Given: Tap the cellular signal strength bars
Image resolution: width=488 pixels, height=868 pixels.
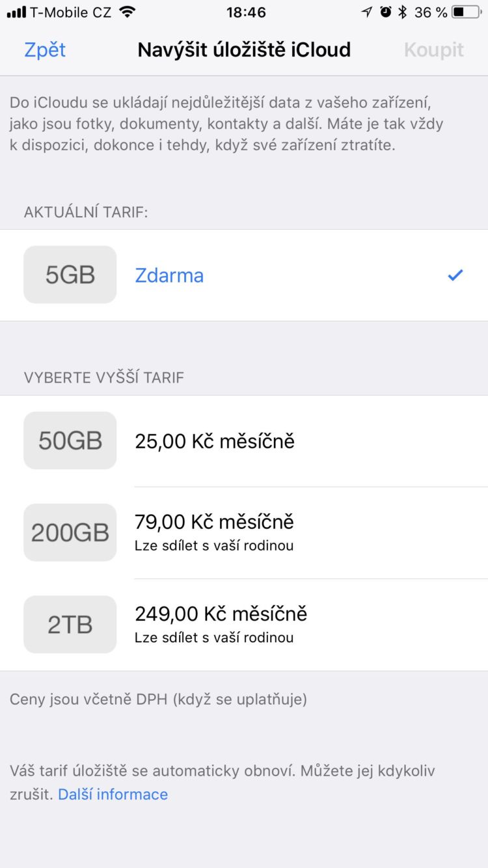Looking at the screenshot, I should point(16,12).
